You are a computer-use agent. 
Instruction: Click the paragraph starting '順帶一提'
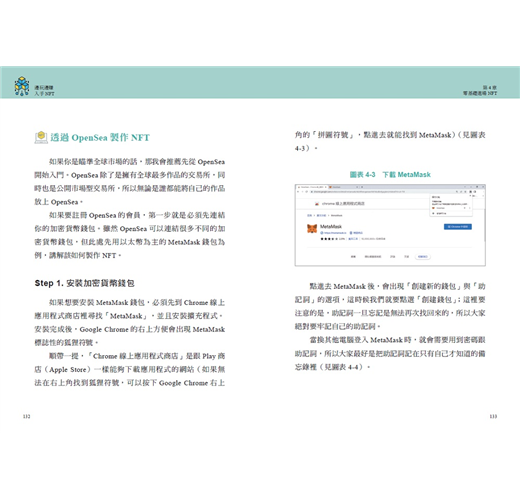[130, 369]
